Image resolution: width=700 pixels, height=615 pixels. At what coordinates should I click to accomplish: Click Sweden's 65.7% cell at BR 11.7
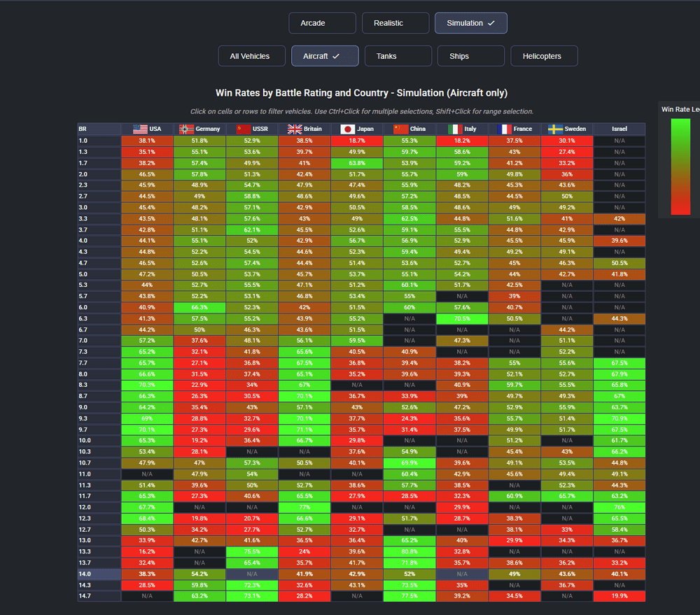567,496
